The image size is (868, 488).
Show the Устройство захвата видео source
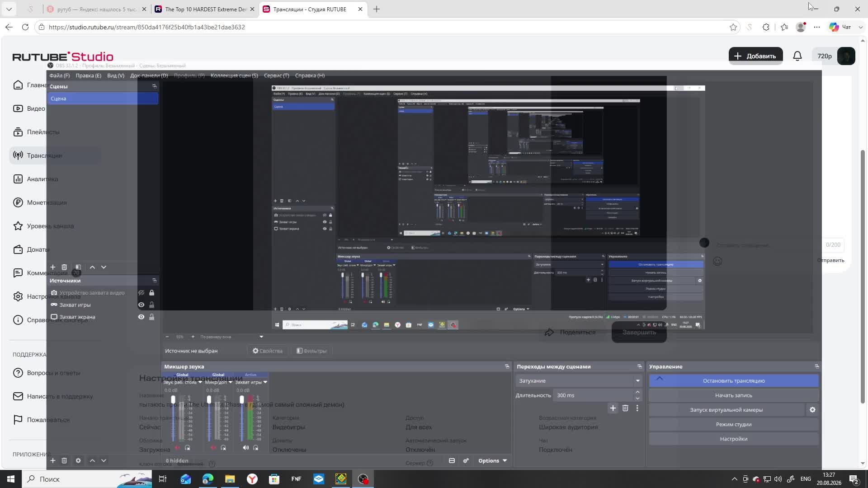[141, 293]
